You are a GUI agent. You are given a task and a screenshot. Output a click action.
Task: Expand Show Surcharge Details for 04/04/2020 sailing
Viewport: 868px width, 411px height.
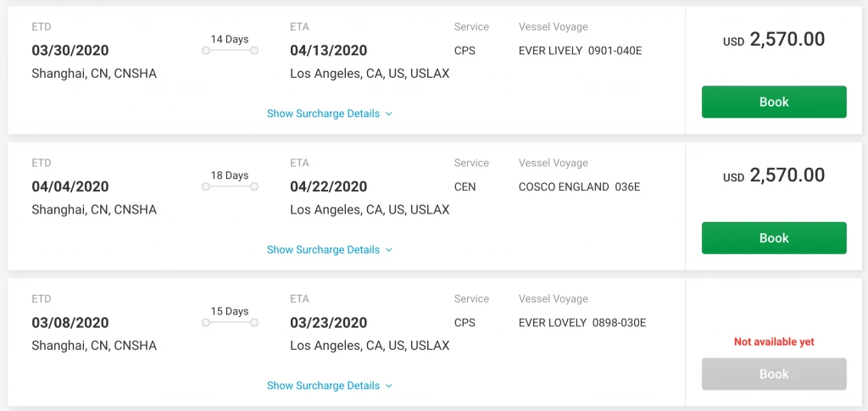click(x=329, y=250)
